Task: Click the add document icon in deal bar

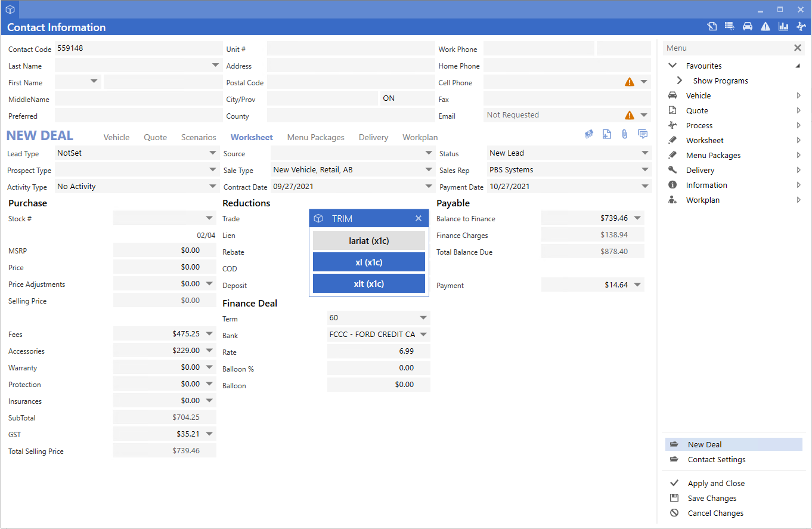Action: click(607, 134)
